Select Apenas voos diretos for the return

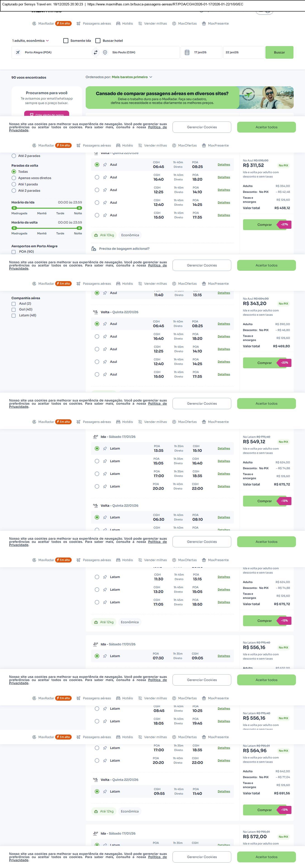point(14,178)
